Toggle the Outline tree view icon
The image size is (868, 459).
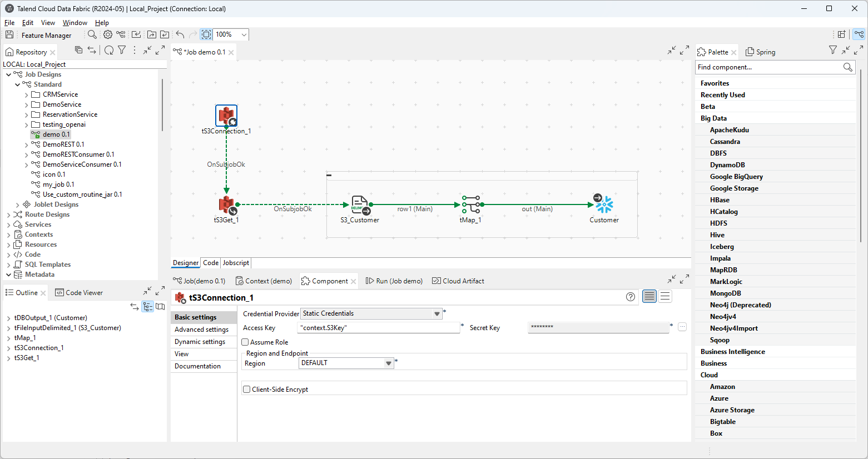[147, 307]
